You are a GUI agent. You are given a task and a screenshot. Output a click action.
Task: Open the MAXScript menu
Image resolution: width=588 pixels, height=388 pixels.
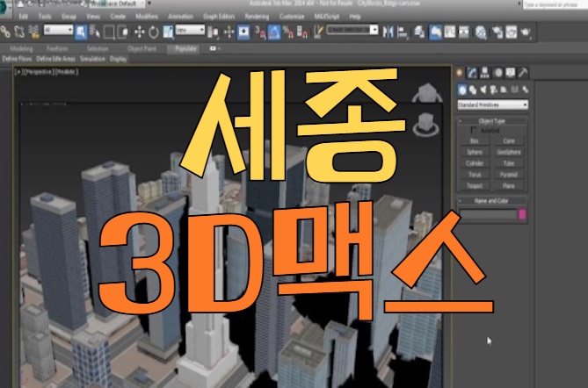click(327, 17)
